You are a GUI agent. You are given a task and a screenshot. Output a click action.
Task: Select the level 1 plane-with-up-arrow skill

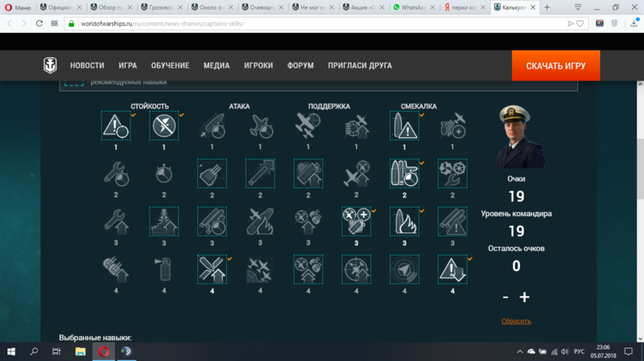(x=356, y=125)
